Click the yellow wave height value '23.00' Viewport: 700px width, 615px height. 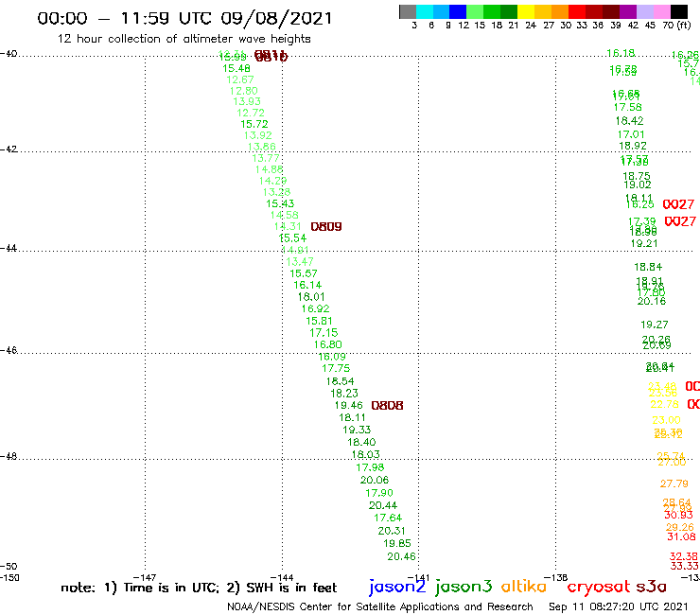point(666,420)
